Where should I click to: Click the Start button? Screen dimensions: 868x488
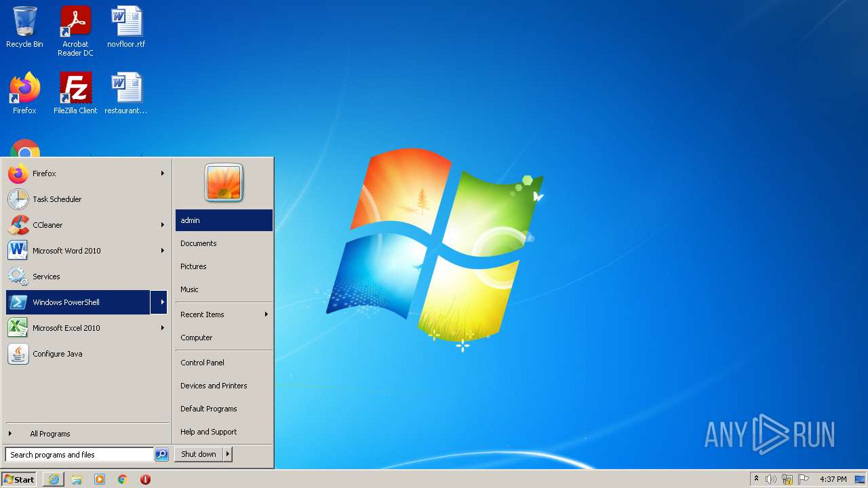tap(19, 479)
